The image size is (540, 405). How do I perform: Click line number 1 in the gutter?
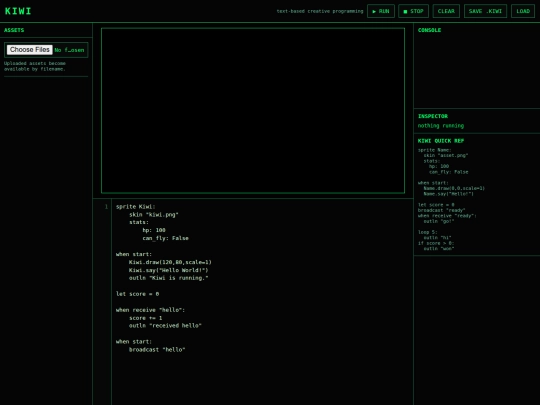click(x=106, y=207)
